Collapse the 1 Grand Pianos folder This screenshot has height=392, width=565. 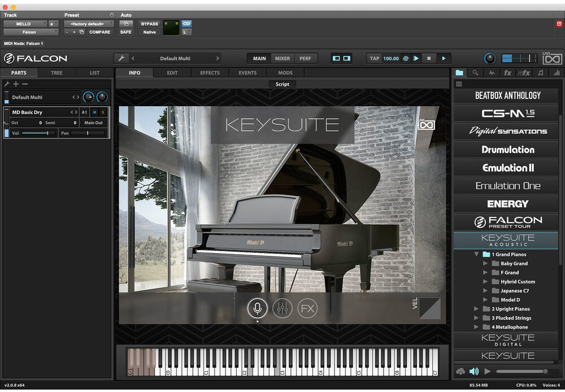pos(477,255)
